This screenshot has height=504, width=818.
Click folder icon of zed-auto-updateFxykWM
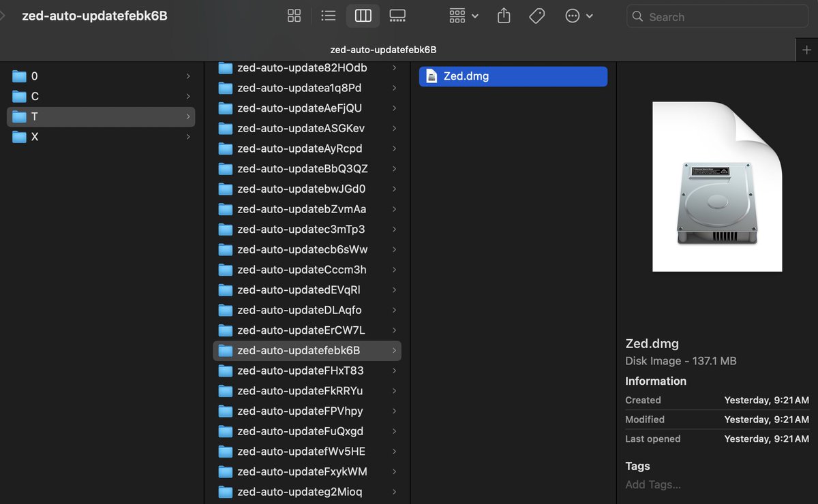coord(226,471)
